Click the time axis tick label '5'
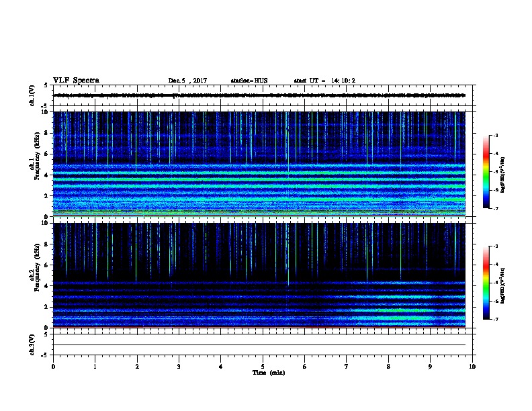 coord(263,367)
